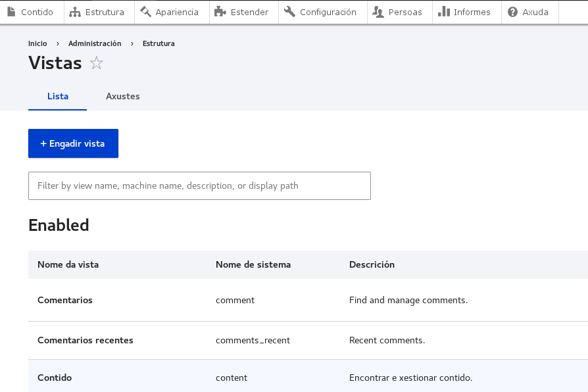The image size is (588, 392).
Task: Click the Comentarios view row
Action: point(65,300)
